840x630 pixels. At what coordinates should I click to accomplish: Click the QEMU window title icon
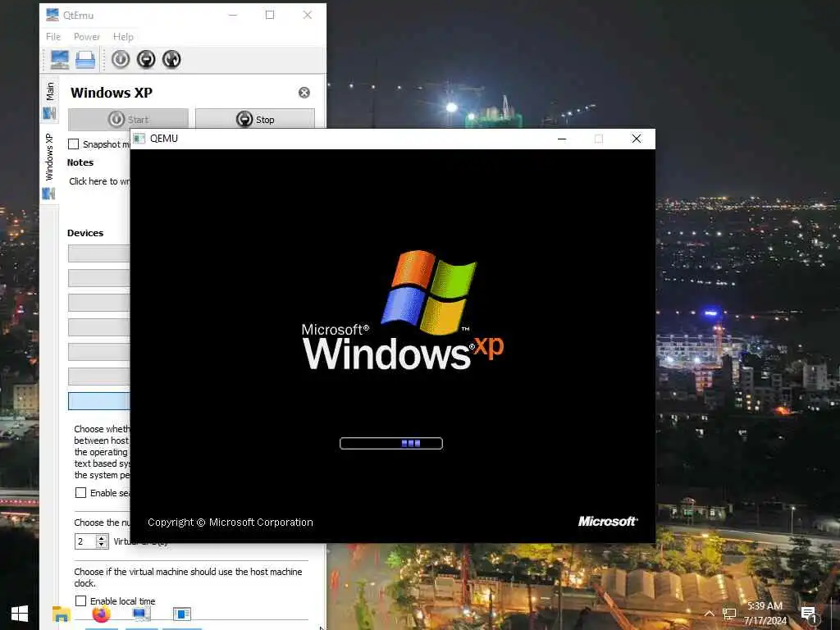139,139
